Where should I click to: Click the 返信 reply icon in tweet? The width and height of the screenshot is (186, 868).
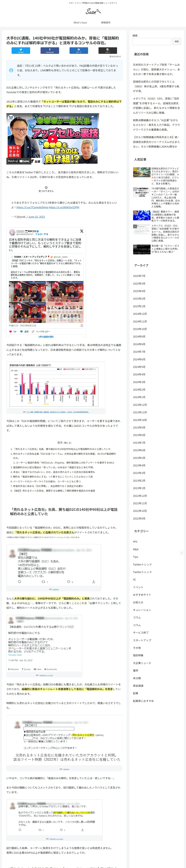point(24,332)
